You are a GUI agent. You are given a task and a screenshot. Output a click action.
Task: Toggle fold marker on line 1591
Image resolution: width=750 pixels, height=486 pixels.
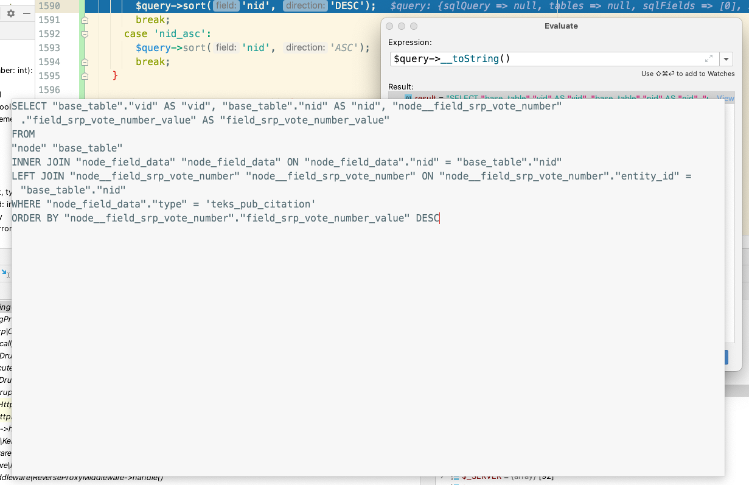click(x=85, y=20)
